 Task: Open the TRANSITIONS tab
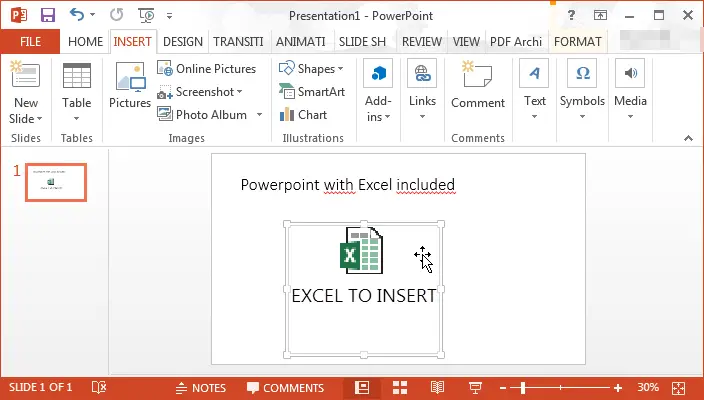pos(238,42)
